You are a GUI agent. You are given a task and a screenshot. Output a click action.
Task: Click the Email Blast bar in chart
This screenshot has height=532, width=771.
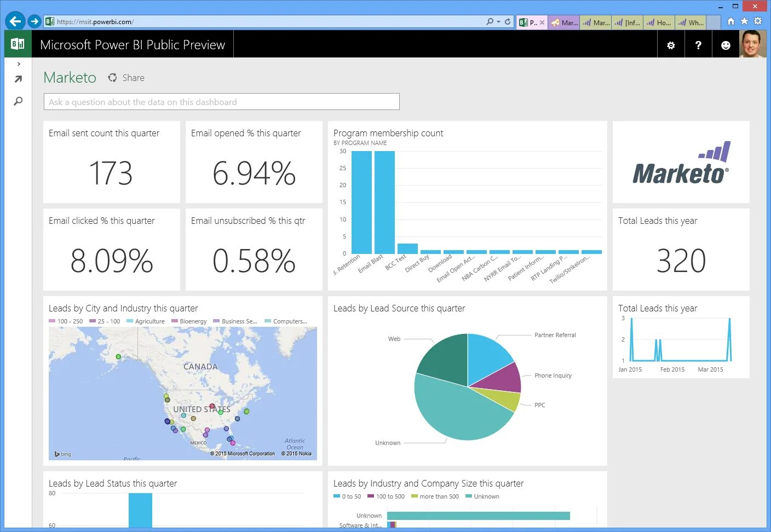pyautogui.click(x=384, y=203)
